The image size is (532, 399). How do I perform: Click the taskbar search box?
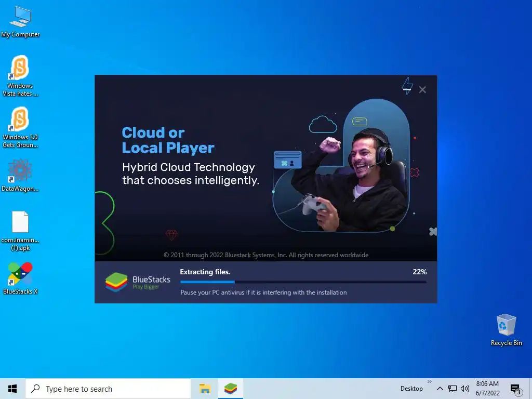point(108,389)
